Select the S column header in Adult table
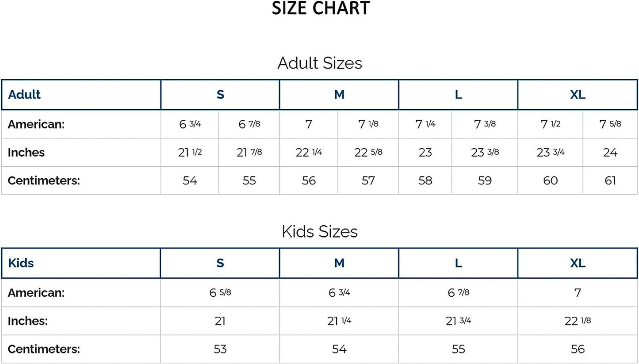This screenshot has height=364, width=639. [220, 95]
